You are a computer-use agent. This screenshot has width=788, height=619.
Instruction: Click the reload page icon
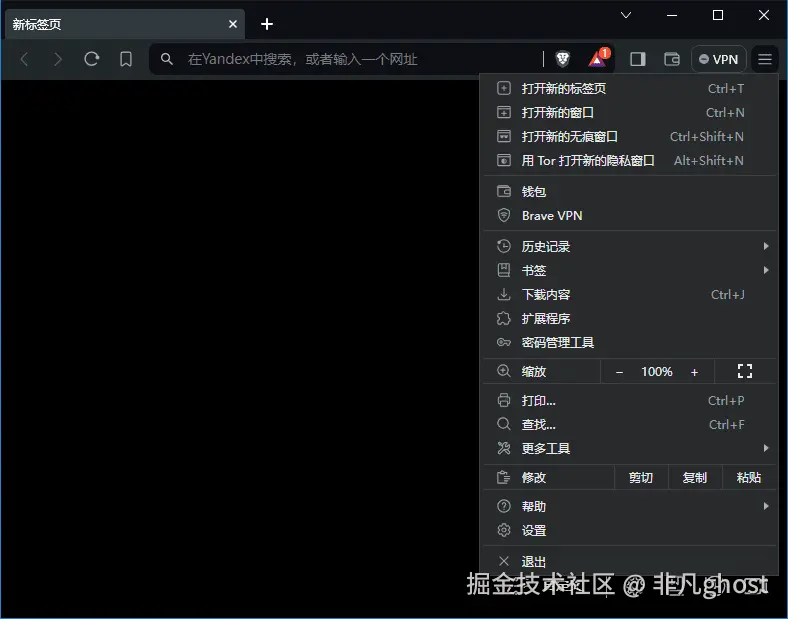(x=91, y=59)
